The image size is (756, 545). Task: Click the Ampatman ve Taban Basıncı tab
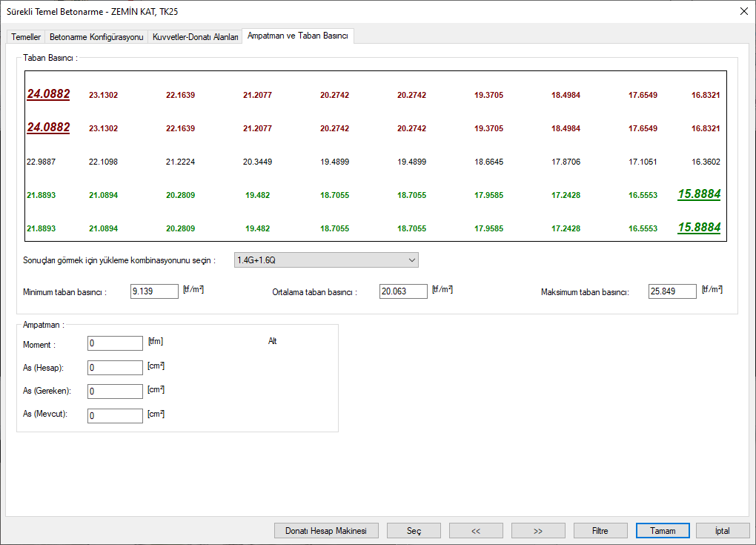pyautogui.click(x=298, y=36)
